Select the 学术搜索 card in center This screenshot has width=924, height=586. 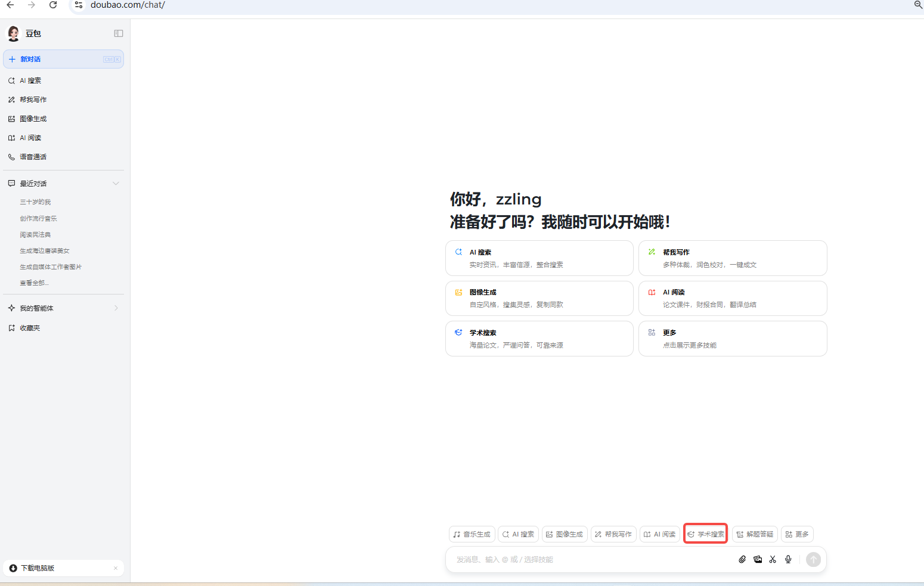pos(539,339)
